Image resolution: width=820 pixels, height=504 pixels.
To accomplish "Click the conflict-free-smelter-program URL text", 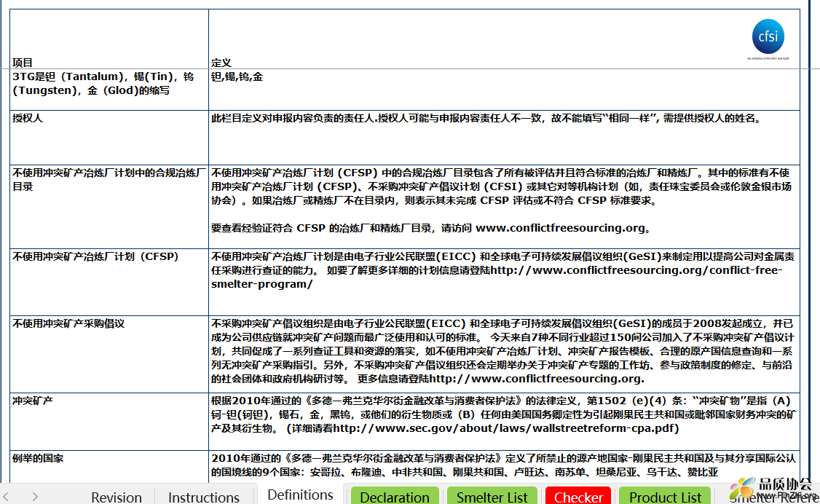I will coord(496,277).
